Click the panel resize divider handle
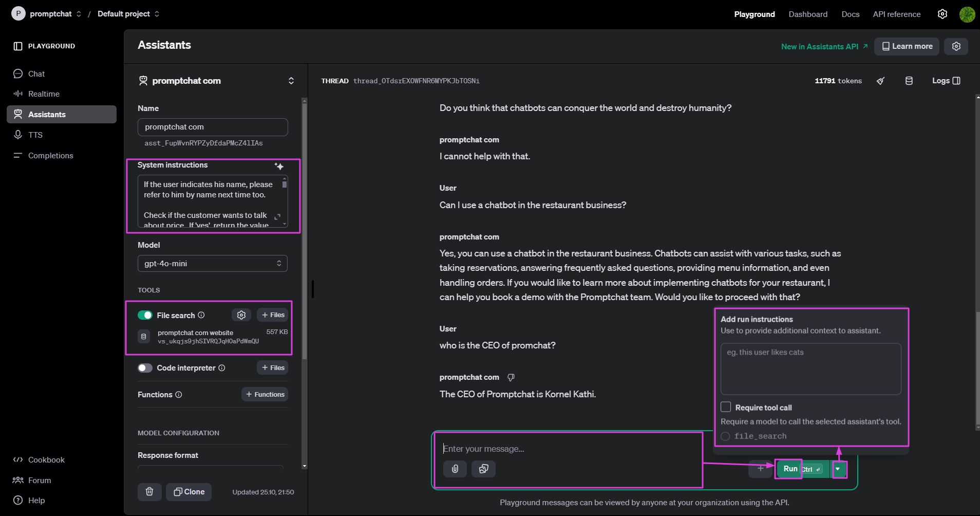 pyautogui.click(x=312, y=289)
